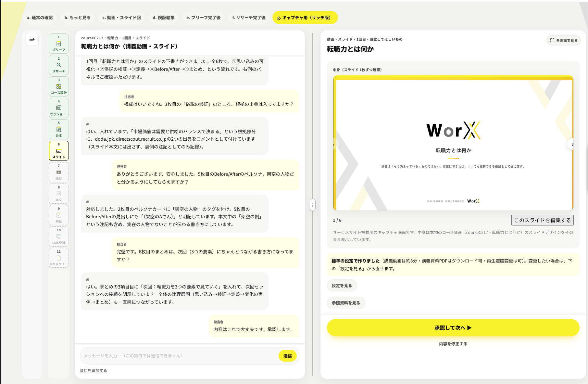
Task: Open step 8 本文 page icon
Action: point(59,194)
